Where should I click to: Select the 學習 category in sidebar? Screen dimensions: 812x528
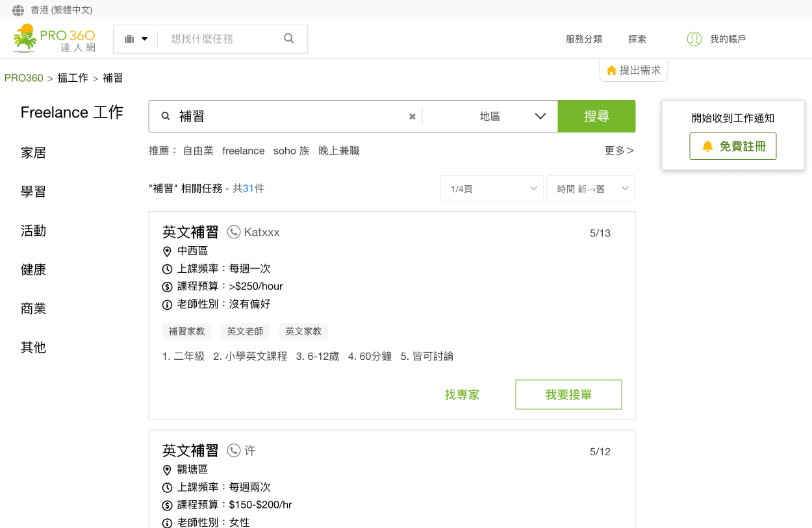(33, 191)
